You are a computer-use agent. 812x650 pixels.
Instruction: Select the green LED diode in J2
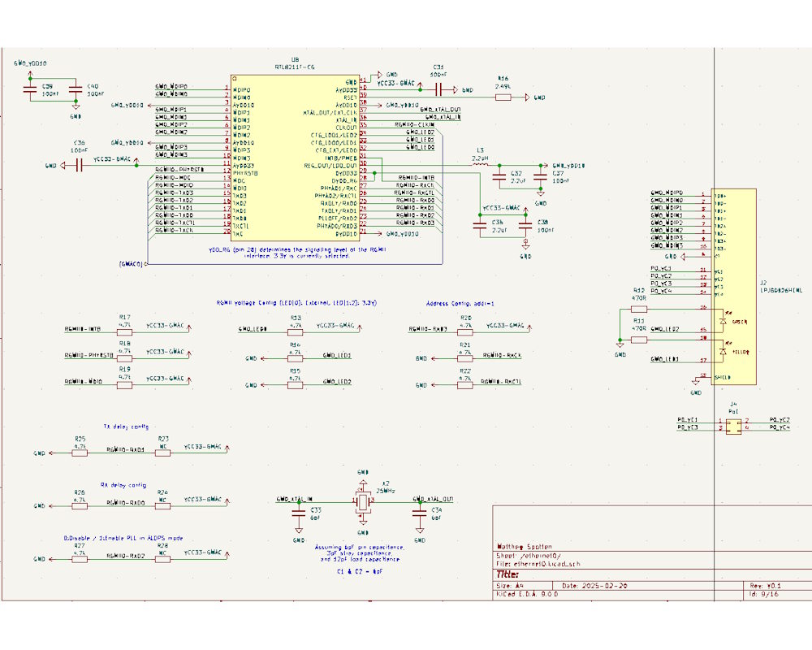coord(723,323)
